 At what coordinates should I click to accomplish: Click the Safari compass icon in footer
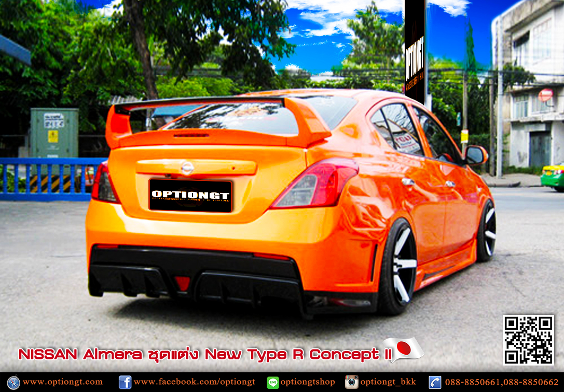(x=13, y=383)
